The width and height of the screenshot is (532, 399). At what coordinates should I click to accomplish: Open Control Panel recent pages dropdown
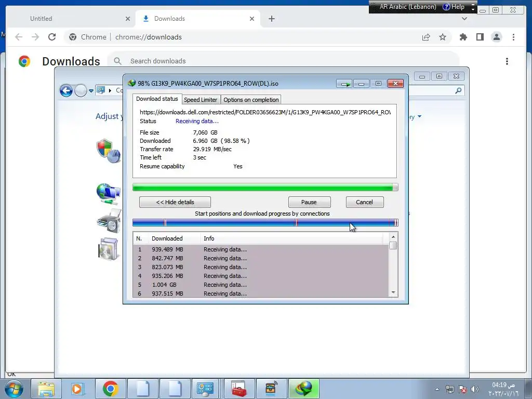[x=91, y=91]
